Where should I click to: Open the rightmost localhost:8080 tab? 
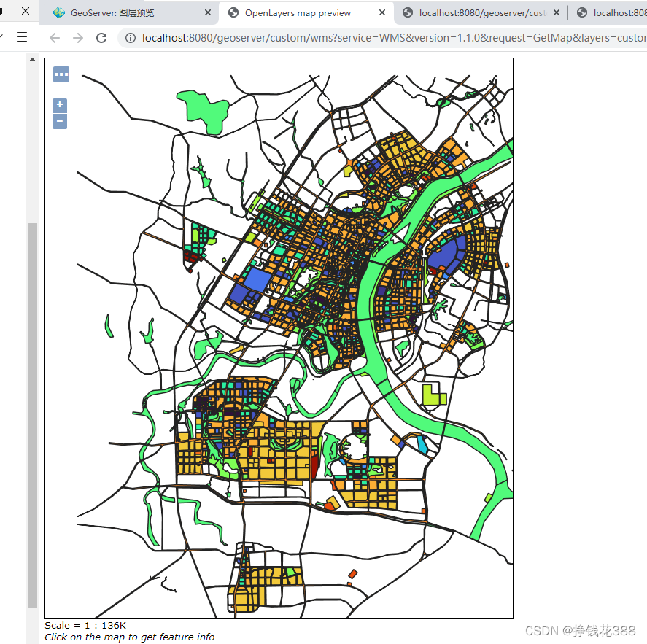point(613,12)
